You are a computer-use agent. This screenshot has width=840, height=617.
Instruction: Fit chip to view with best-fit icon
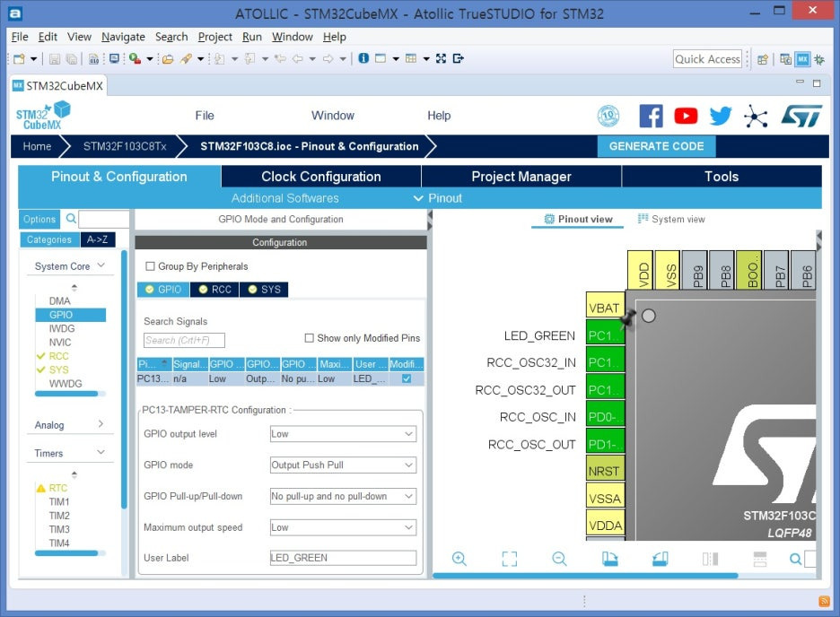click(510, 559)
